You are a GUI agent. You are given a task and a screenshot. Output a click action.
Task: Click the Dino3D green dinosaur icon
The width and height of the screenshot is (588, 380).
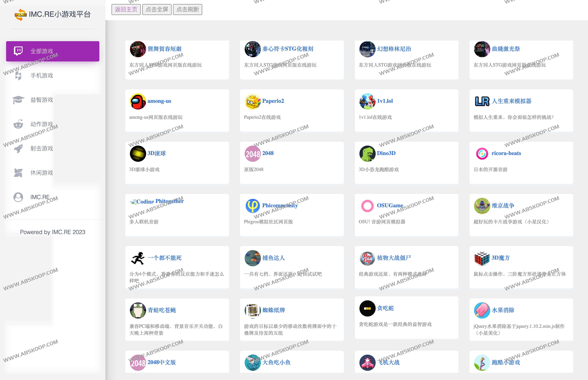pyautogui.click(x=367, y=154)
